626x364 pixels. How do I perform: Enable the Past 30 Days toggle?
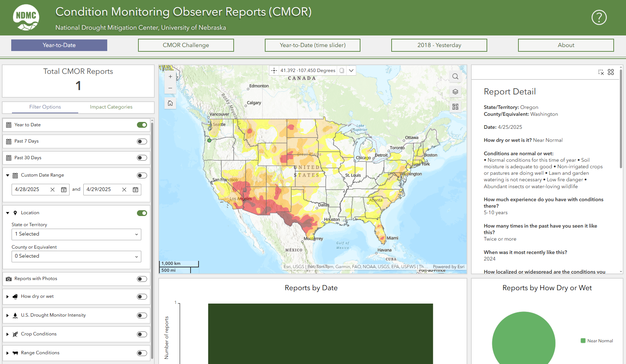(142, 158)
